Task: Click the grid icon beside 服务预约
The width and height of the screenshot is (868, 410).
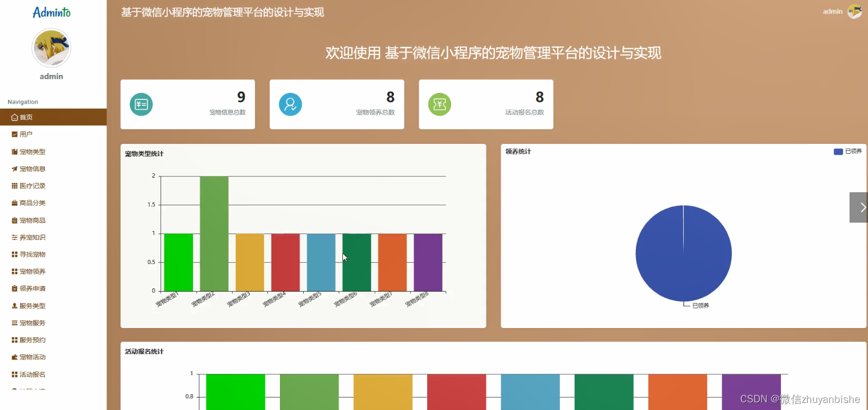Action: tap(15, 340)
